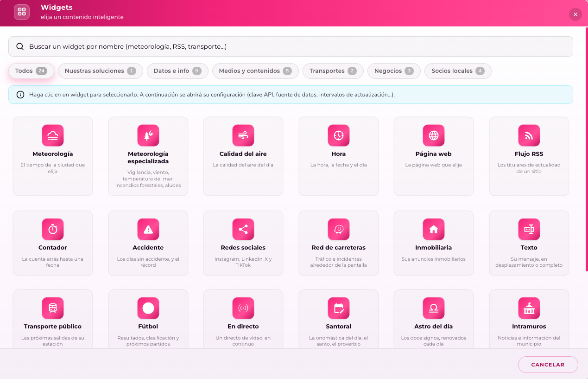
Task: Close the Widgets dialog
Action: [x=575, y=14]
